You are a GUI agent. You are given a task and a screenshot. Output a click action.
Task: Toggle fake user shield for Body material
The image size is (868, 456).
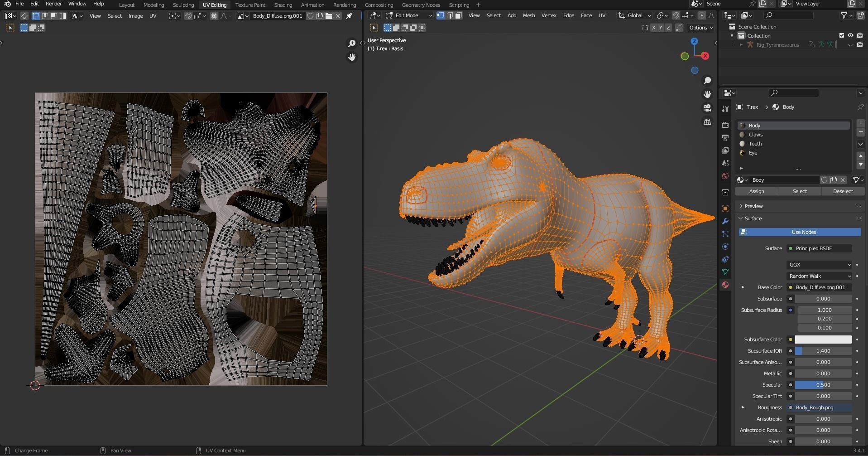(x=825, y=180)
